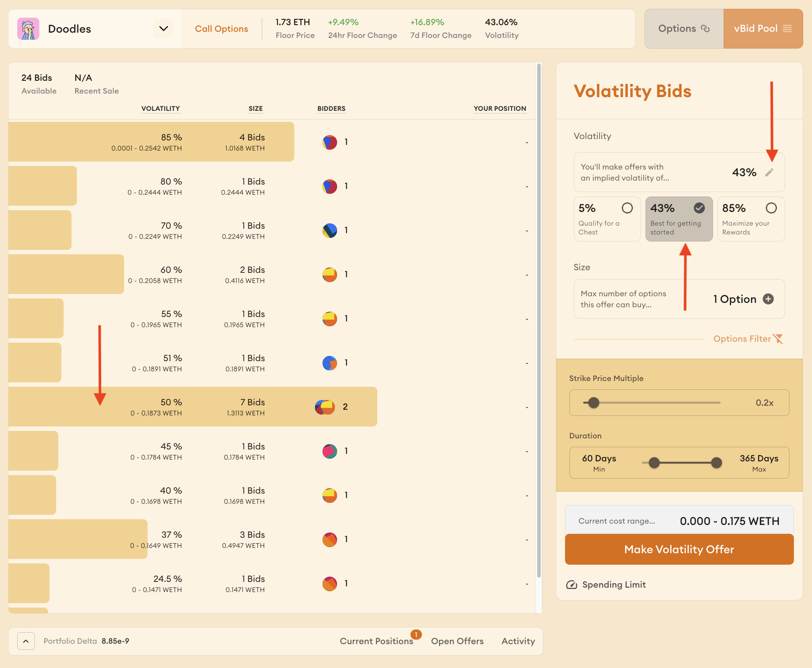Sort by the SIZE column header
Image resolution: width=812 pixels, height=668 pixels.
[255, 109]
